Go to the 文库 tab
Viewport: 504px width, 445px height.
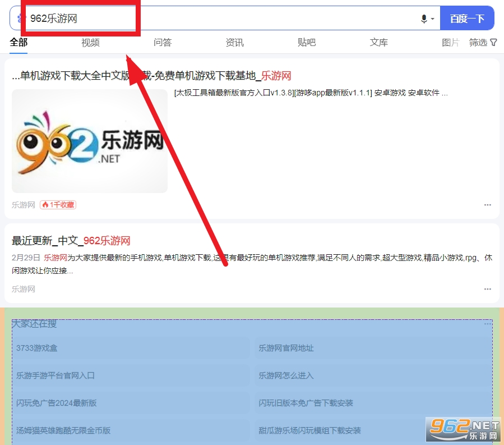(x=379, y=43)
